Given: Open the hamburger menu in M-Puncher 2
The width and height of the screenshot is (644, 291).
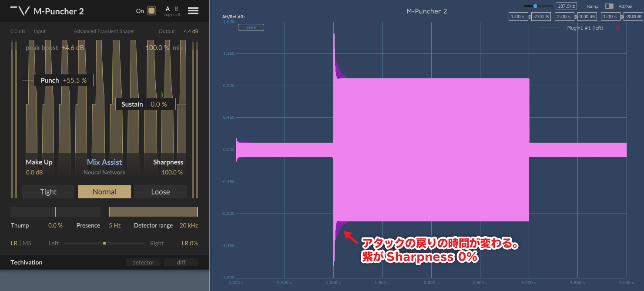Looking at the screenshot, I should coord(193,11).
